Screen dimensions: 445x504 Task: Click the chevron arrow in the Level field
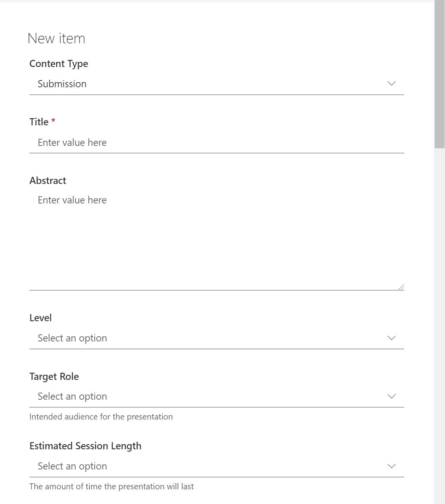[392, 338]
